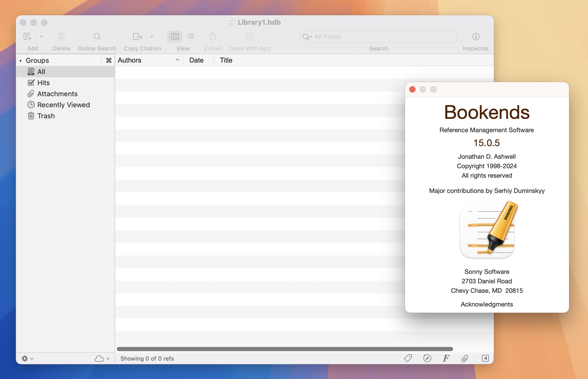Select the All group in sidebar
Viewport: 588px width, 379px height.
coord(65,71)
